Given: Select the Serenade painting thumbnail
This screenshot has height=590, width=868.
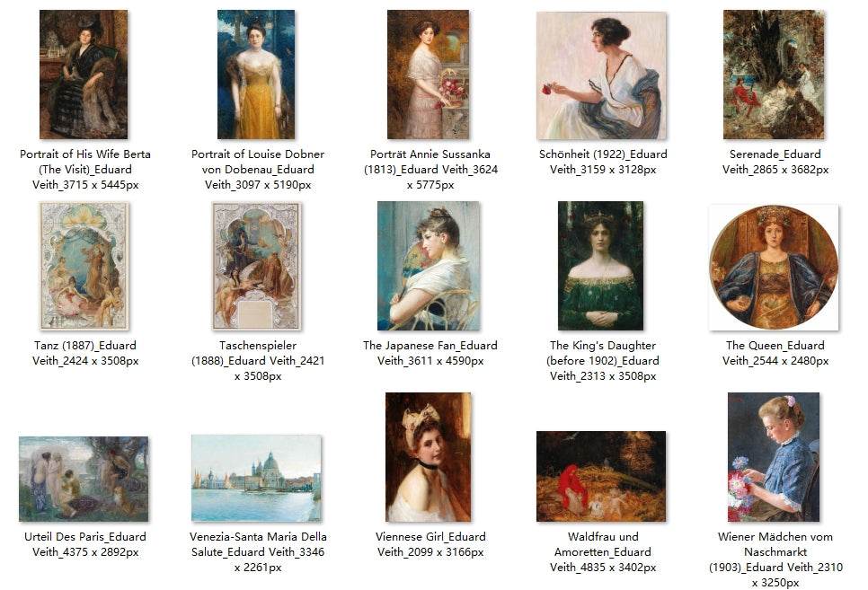Looking at the screenshot, I should pyautogui.click(x=774, y=75).
